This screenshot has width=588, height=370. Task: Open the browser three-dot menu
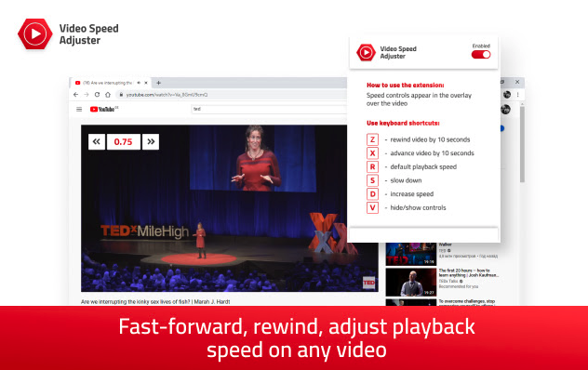coord(518,95)
